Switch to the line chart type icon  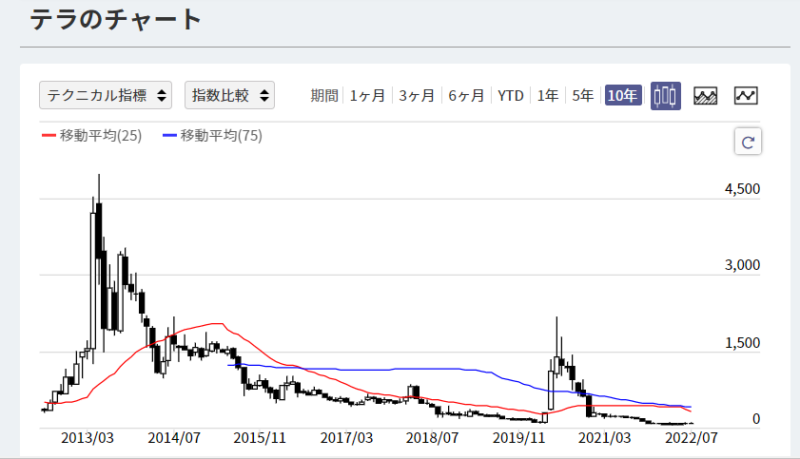[x=745, y=95]
